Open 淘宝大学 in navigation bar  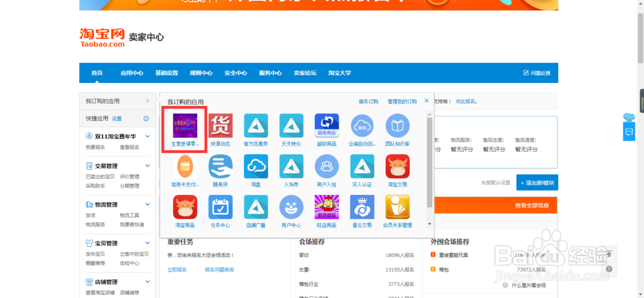339,73
